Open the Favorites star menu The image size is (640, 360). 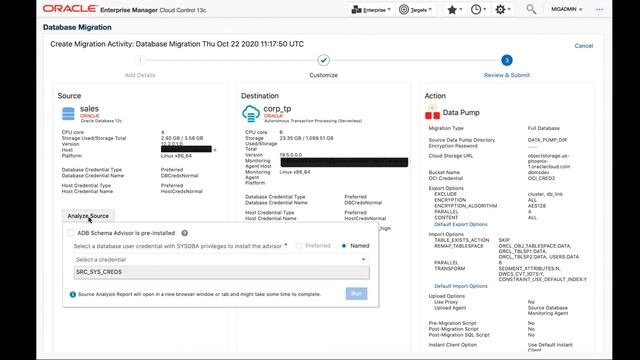pos(454,10)
